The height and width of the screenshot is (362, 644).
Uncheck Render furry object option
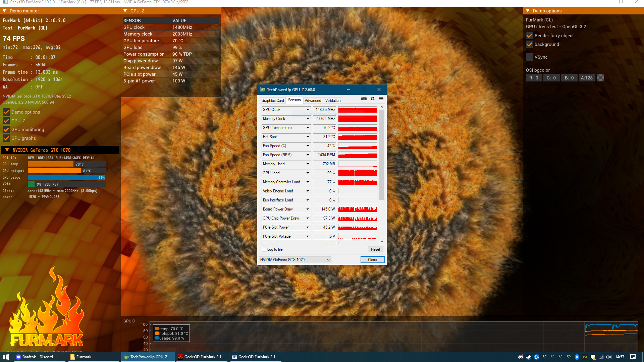pyautogui.click(x=530, y=36)
